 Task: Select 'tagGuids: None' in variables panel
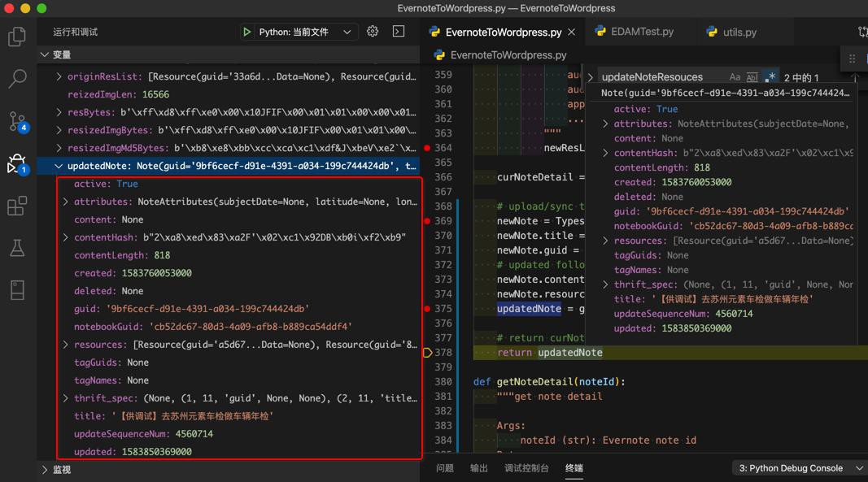click(x=228, y=363)
